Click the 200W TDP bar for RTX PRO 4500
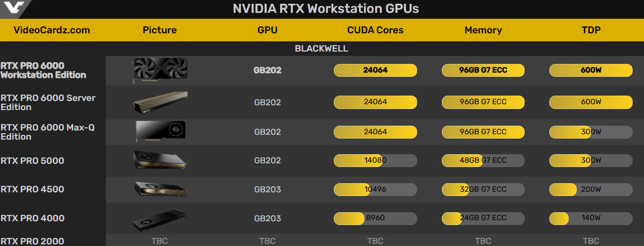This screenshot has width=644, height=246. pyautogui.click(x=591, y=189)
